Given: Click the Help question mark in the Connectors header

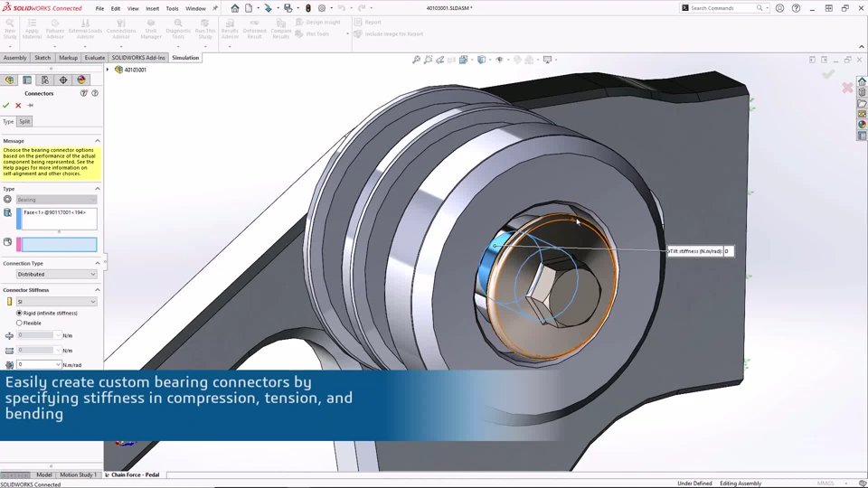Looking at the screenshot, I should point(95,93).
